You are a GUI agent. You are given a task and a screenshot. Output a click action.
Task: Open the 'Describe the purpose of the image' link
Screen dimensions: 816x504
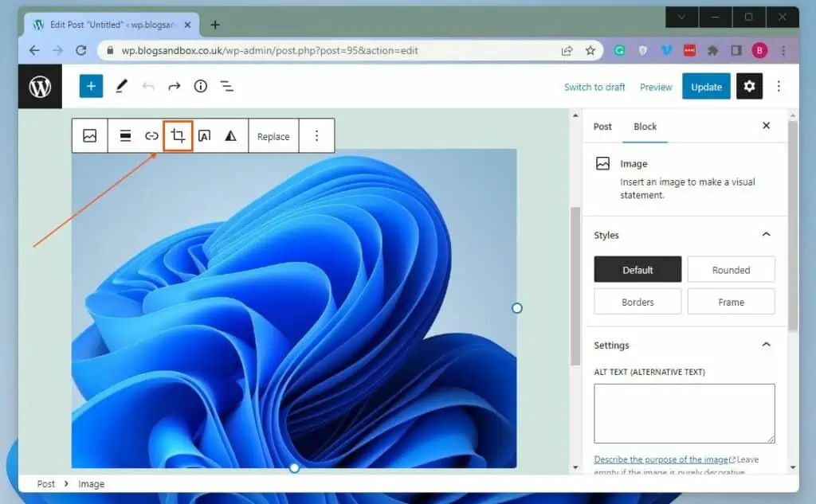pyautogui.click(x=664, y=459)
